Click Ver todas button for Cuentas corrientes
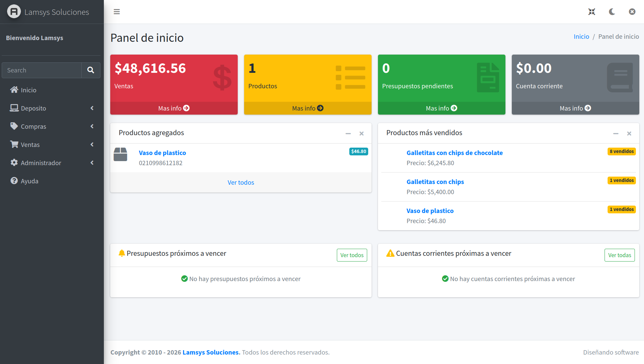Viewport: 644px width, 364px height. (x=620, y=255)
